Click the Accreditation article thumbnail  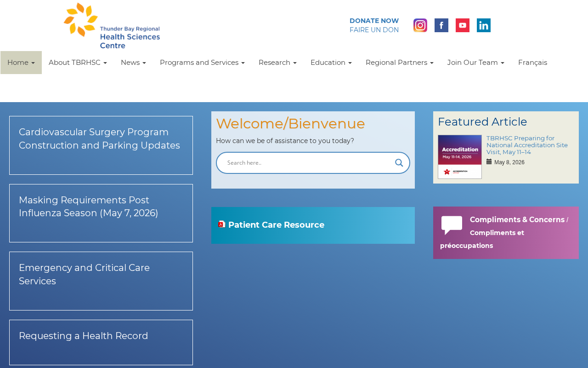(x=460, y=157)
